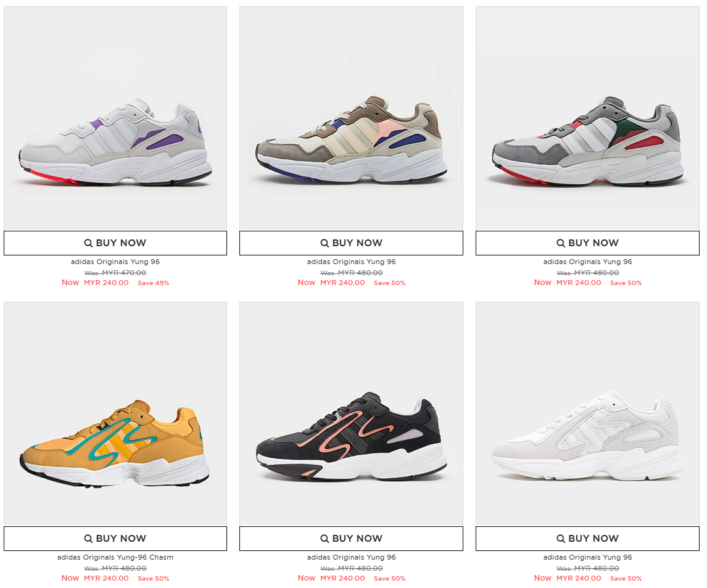Open the black and coral Yung 96 image

(x=351, y=414)
